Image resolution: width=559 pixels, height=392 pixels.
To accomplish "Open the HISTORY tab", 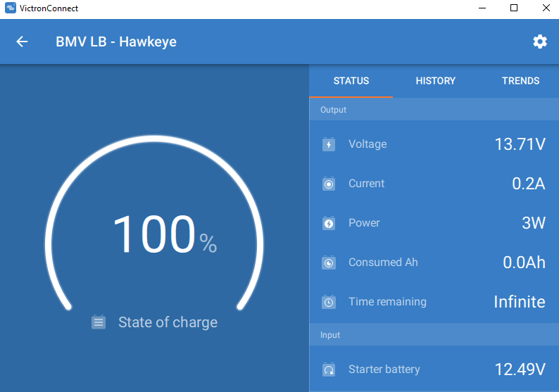I will point(435,81).
